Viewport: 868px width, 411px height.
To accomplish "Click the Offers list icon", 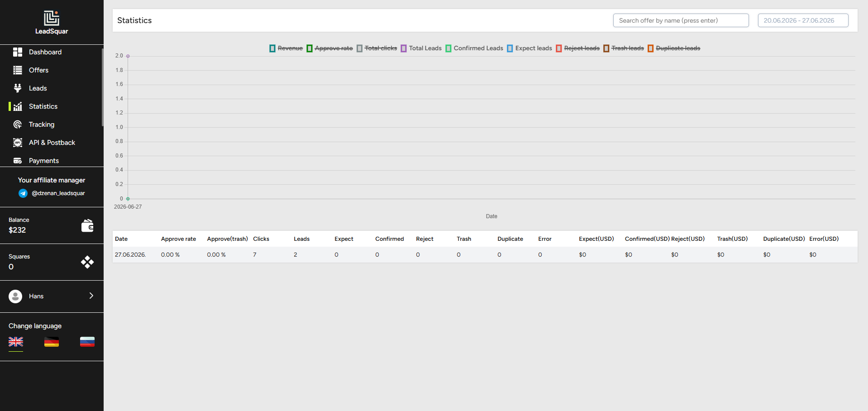I will pos(18,70).
